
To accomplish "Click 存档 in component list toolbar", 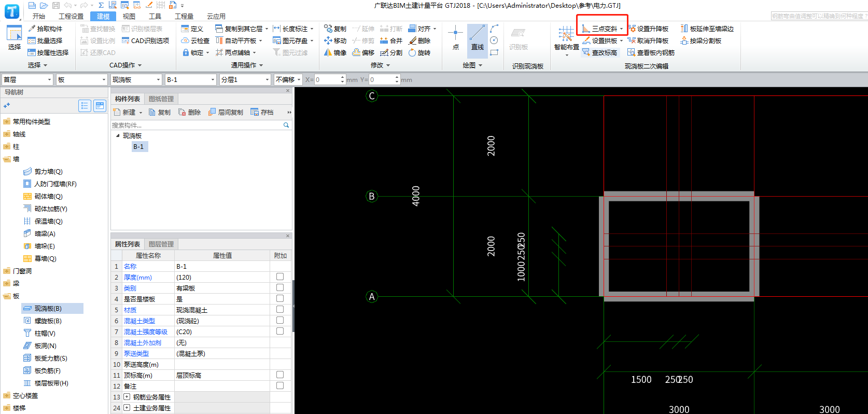I will point(262,112).
